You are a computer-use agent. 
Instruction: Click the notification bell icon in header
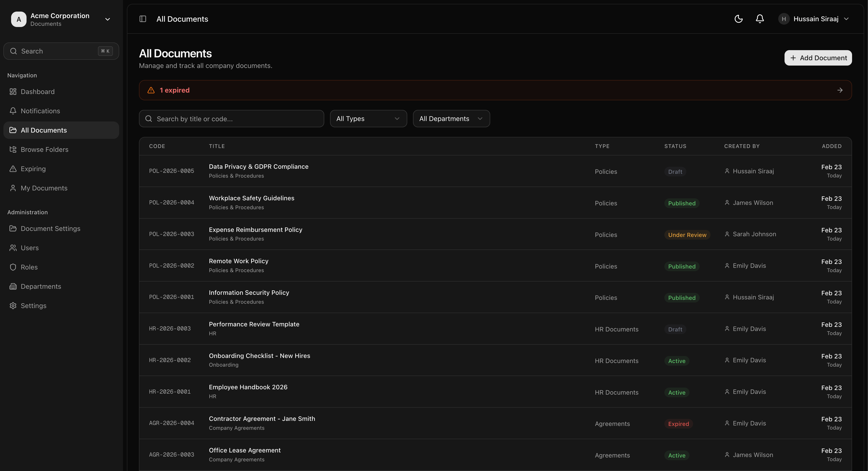tap(759, 19)
